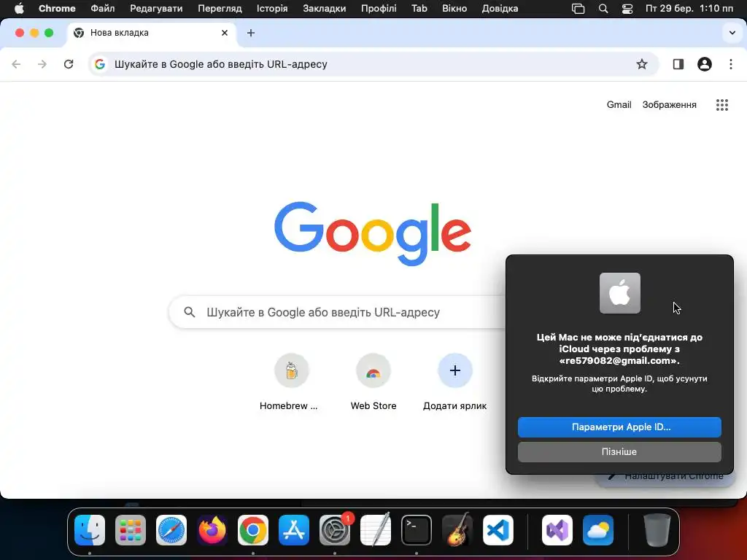
Task: Open the Apple menu
Action: (x=19, y=9)
